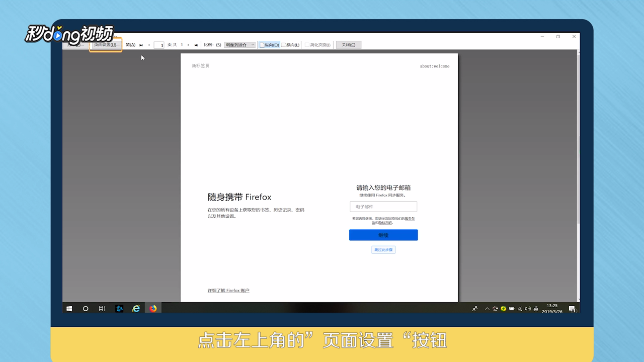
Task: Click the battery tray icon
Action: 512,309
